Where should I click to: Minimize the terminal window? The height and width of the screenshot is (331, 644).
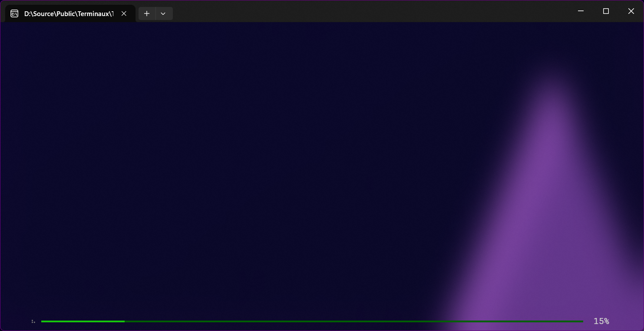pos(581,11)
